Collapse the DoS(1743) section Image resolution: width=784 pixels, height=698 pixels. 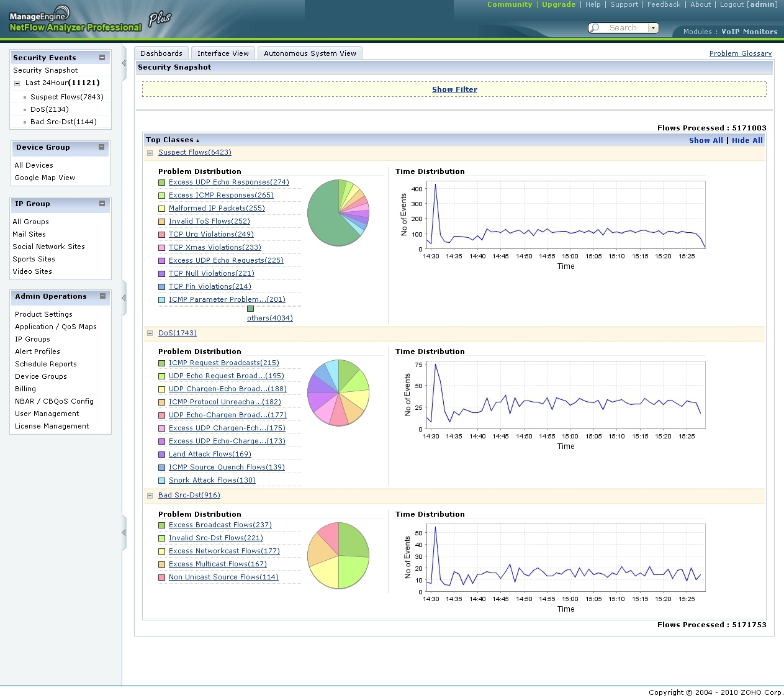coord(150,333)
